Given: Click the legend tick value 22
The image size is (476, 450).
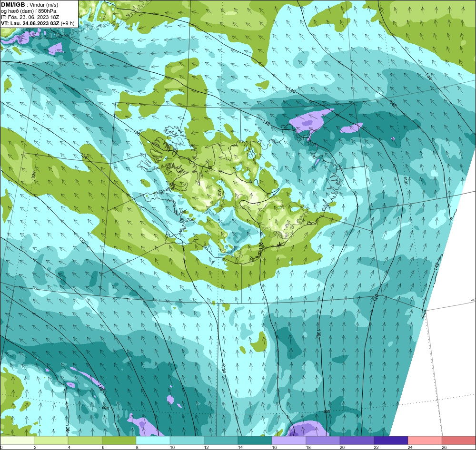Looking at the screenshot, I should (x=376, y=447).
